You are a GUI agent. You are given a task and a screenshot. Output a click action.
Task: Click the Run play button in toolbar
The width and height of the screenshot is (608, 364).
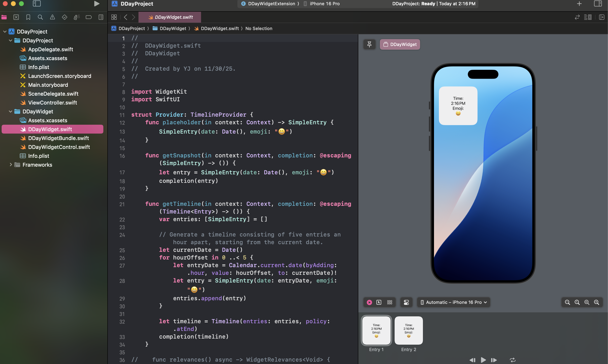point(97,4)
